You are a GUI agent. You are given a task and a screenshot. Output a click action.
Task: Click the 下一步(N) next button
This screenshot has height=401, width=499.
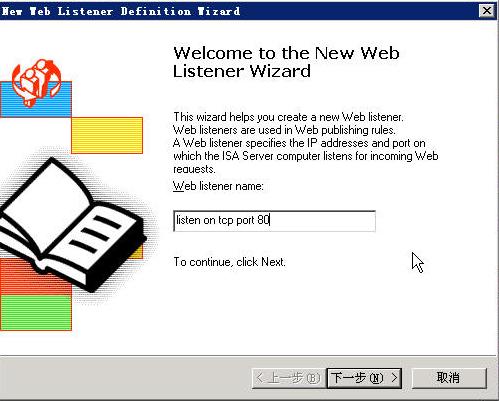pos(364,378)
